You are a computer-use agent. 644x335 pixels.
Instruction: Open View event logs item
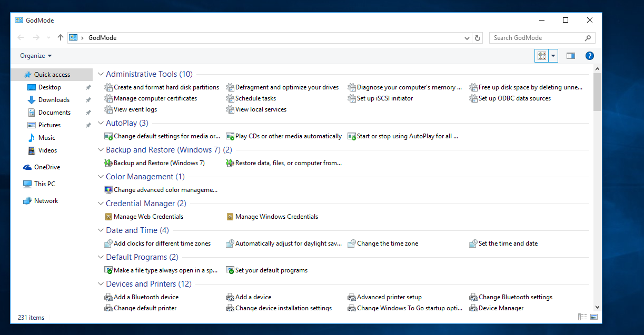pyautogui.click(x=131, y=109)
